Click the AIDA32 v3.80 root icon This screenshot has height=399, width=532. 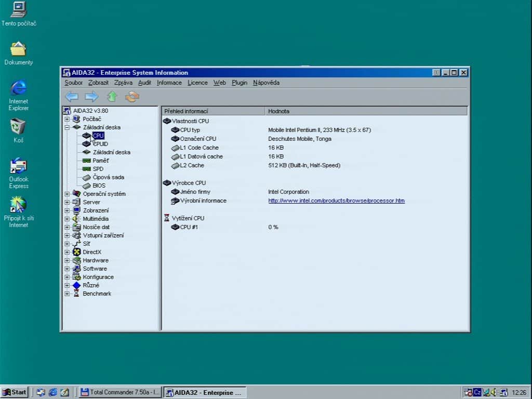67,111
